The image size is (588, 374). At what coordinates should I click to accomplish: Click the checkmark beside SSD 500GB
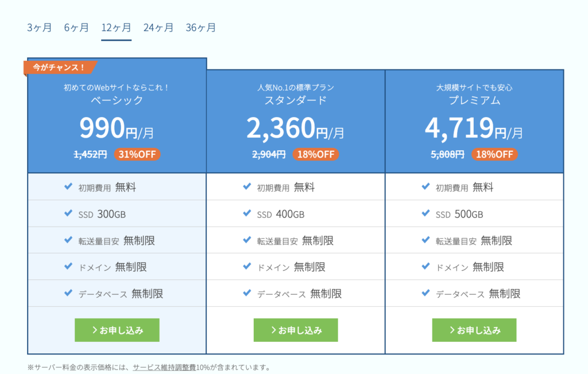[425, 213]
